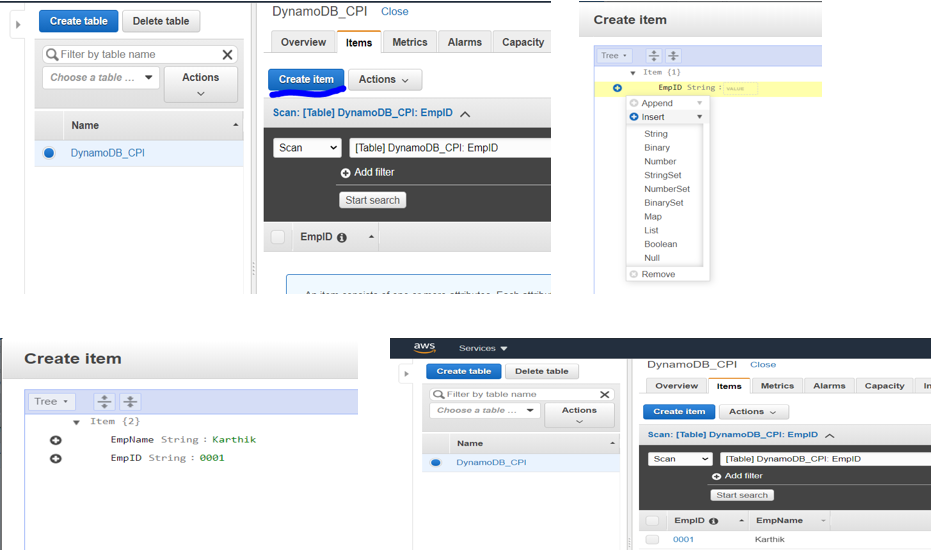This screenshot has width=948, height=556.
Task: Open the 0001 EmpID link in results
Action: (683, 540)
